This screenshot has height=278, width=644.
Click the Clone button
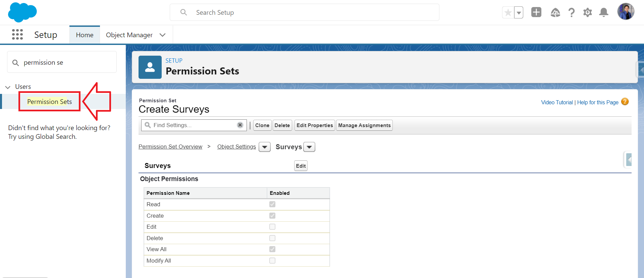point(262,125)
